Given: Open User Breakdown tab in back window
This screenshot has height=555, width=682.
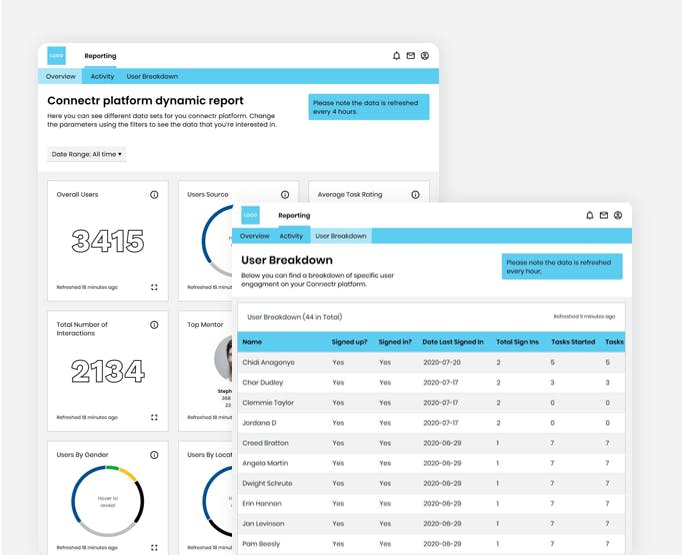Looking at the screenshot, I should click(152, 76).
